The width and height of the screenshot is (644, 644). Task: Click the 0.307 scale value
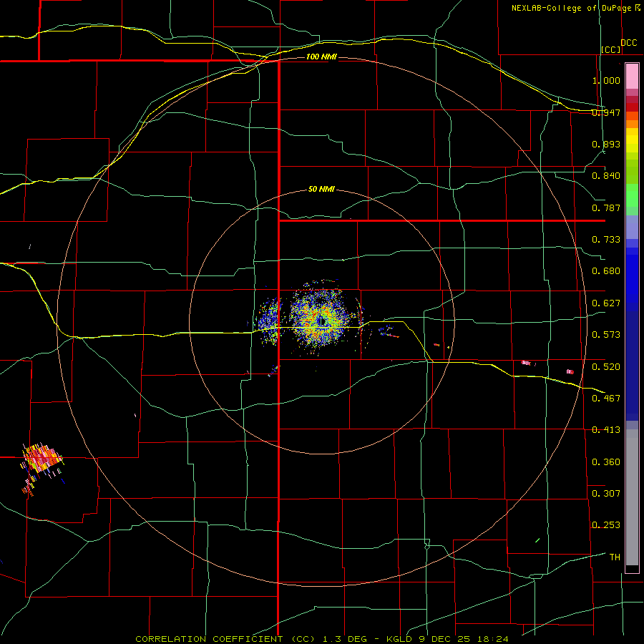click(x=606, y=493)
